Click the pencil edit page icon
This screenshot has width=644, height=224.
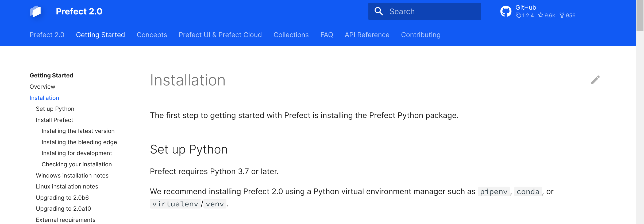click(x=595, y=80)
